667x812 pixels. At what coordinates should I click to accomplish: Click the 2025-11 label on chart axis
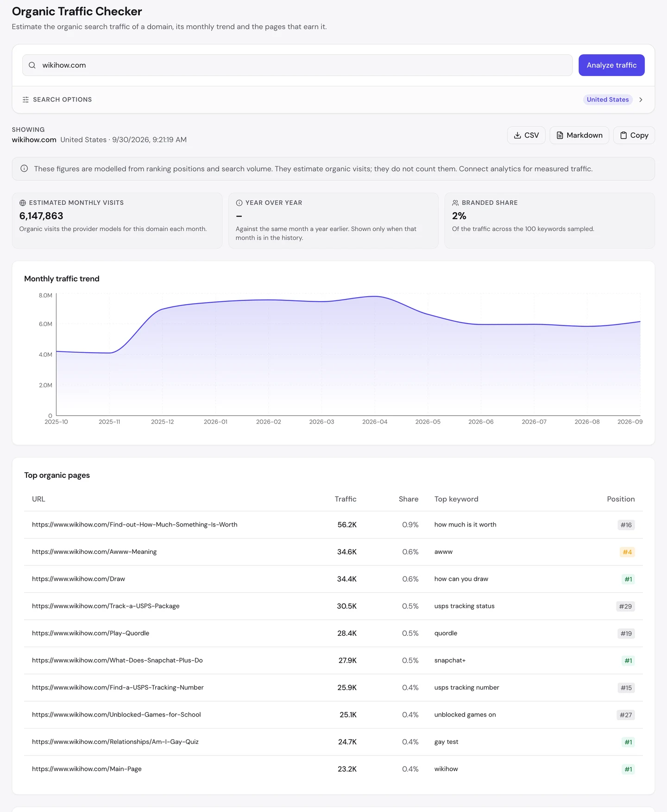(109, 422)
